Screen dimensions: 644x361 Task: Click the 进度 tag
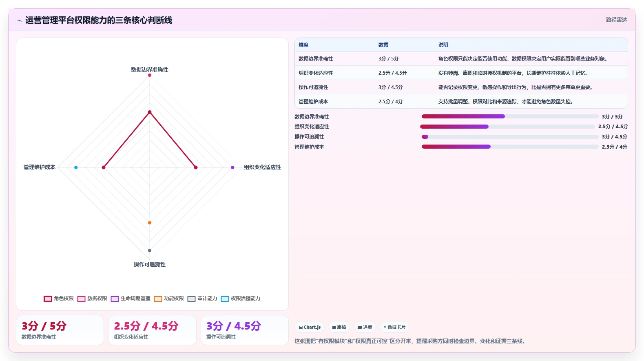click(x=365, y=327)
